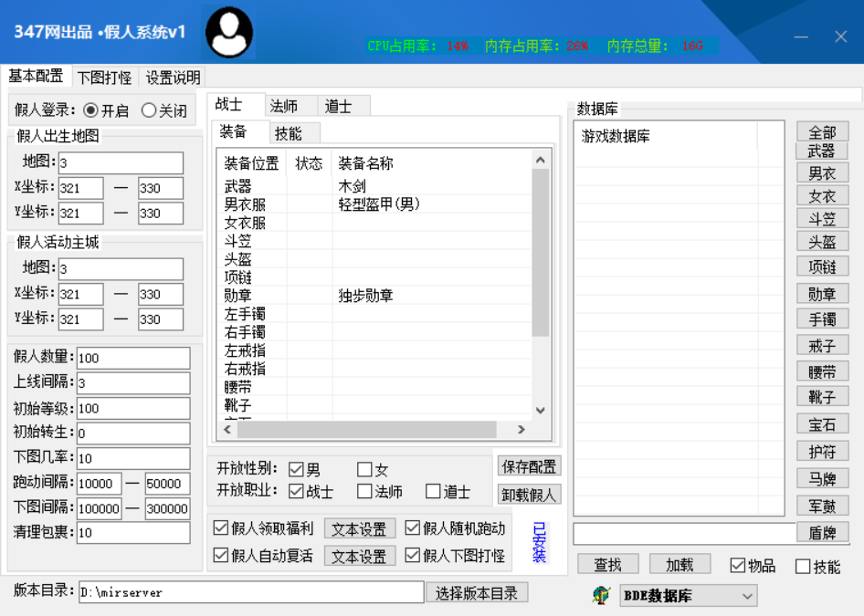Filter database by 斗笠
The width and height of the screenshot is (864, 616).
click(x=822, y=218)
